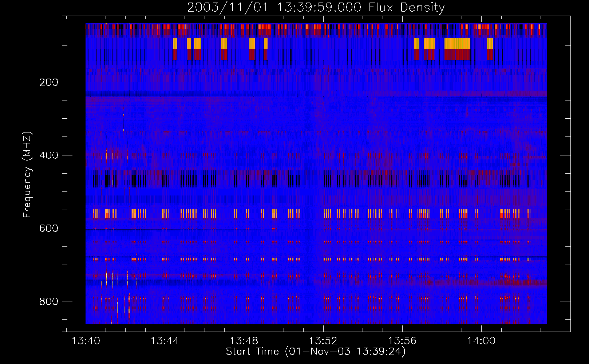The height and width of the screenshot is (364, 589).
Task: Click the plot title '2003/11/01 13:39:59.000 Flux Density'
Action: pyautogui.click(x=316, y=8)
